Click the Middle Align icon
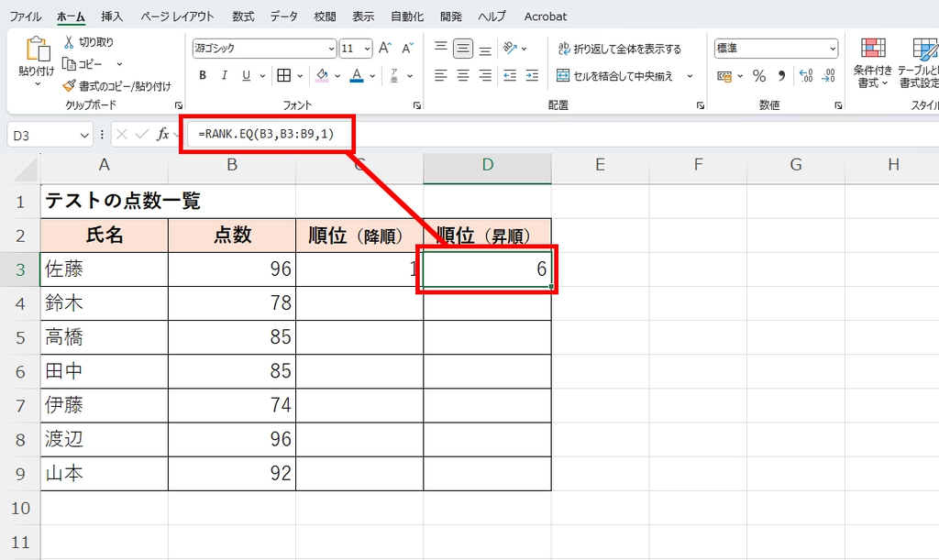939x560 pixels. tap(463, 49)
